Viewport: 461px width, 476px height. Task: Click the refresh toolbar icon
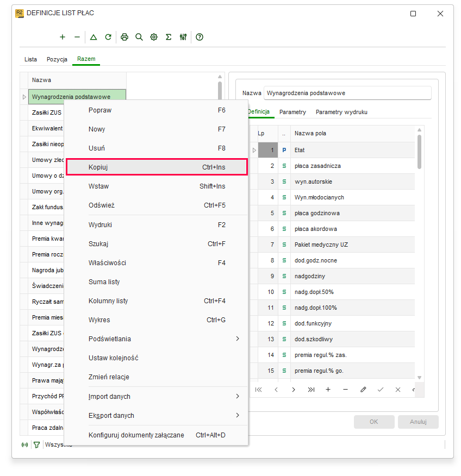tap(108, 37)
